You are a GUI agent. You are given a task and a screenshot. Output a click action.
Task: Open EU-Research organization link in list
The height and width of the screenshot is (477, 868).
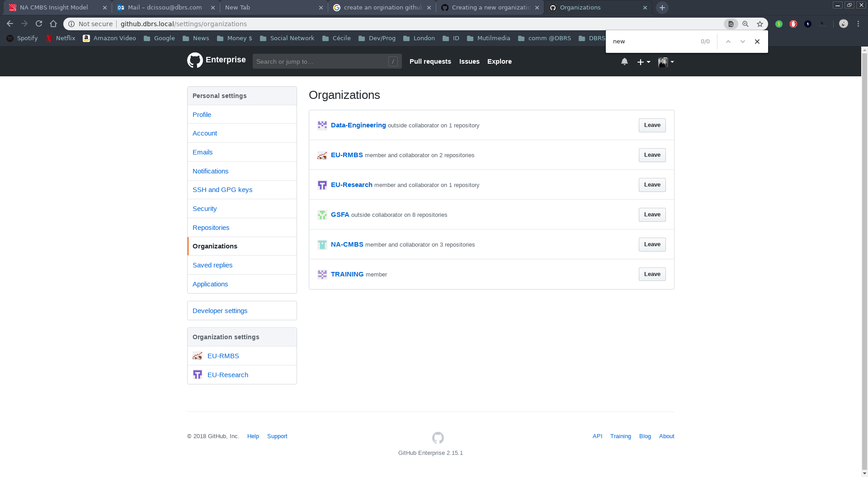coord(351,185)
